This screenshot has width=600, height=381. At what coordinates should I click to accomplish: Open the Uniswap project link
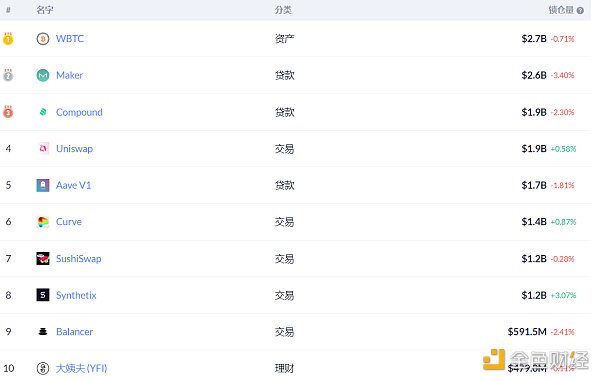coord(74,148)
